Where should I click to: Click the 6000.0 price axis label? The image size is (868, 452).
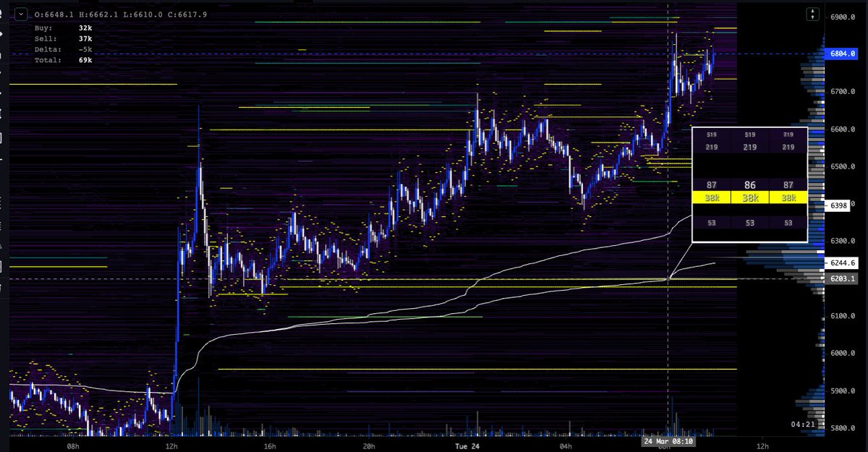[844, 354]
